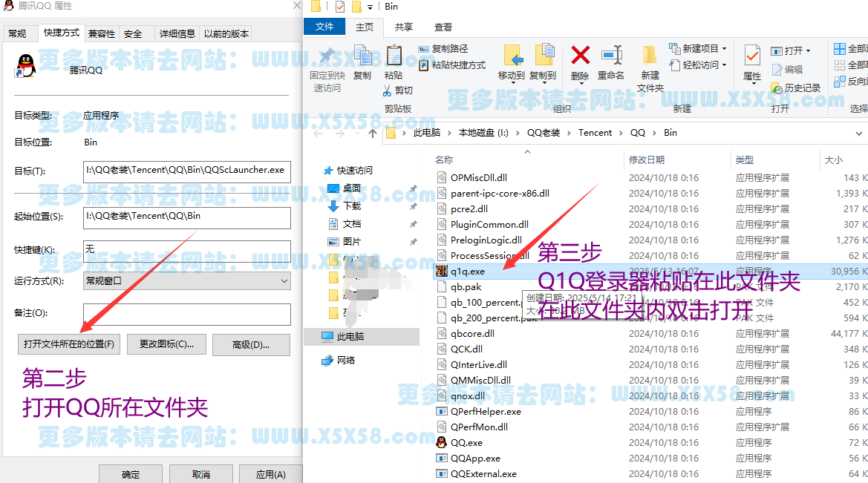
Task: Click the Open File Location (打开文件所在的位置) button
Action: click(69, 344)
